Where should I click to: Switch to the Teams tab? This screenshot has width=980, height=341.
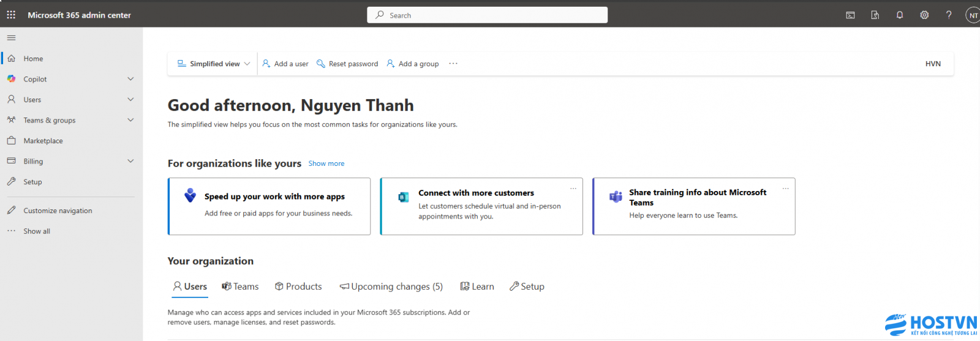point(240,287)
